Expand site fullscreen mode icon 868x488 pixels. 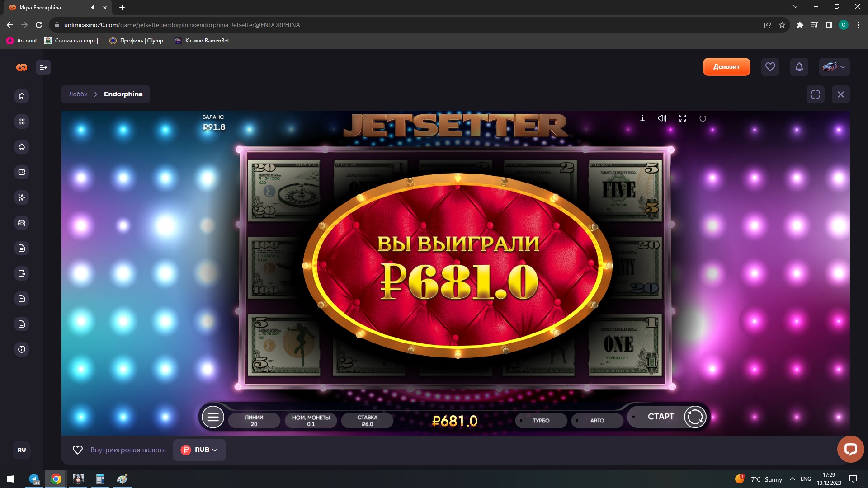pyautogui.click(x=815, y=94)
